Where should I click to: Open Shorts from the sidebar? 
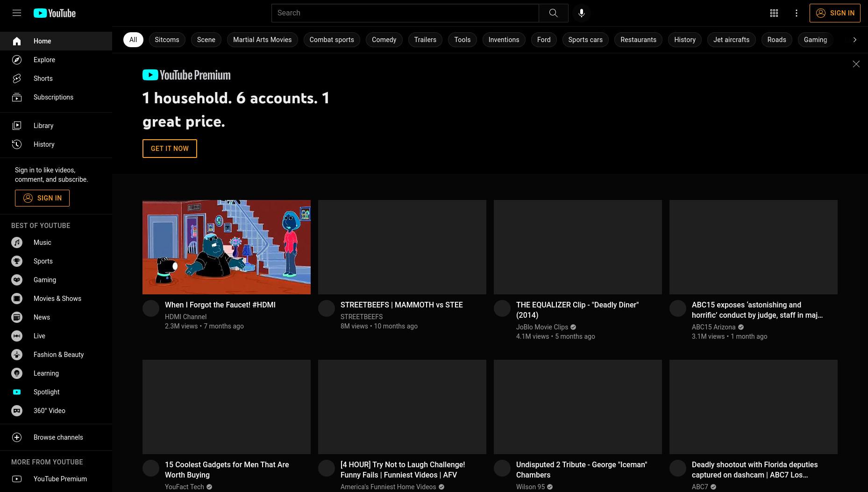point(56,78)
